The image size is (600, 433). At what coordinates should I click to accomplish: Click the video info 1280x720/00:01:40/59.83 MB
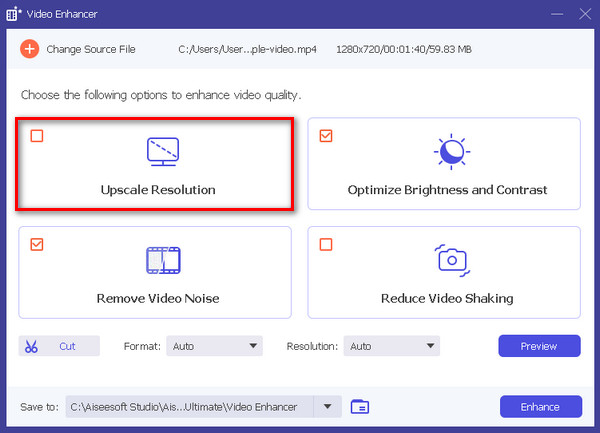(404, 49)
